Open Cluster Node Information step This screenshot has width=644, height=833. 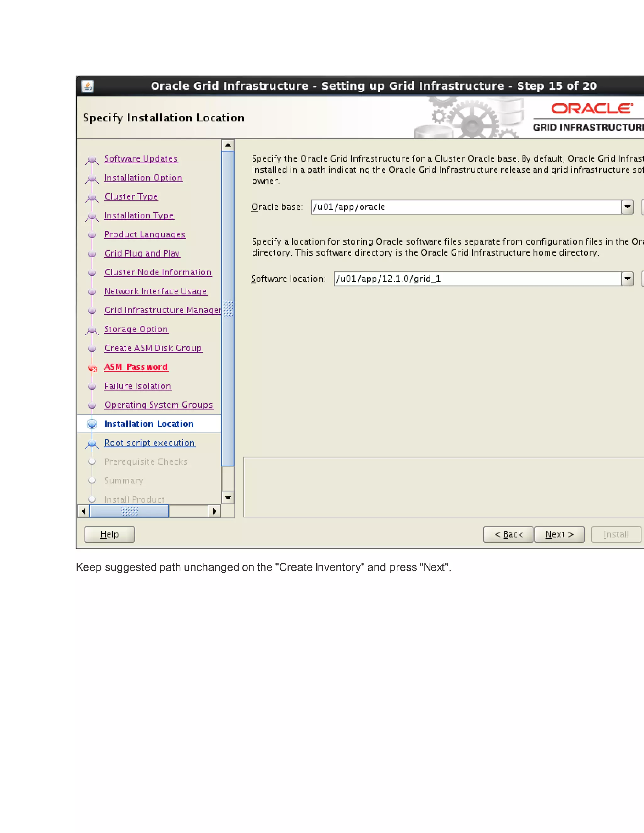pos(158,272)
